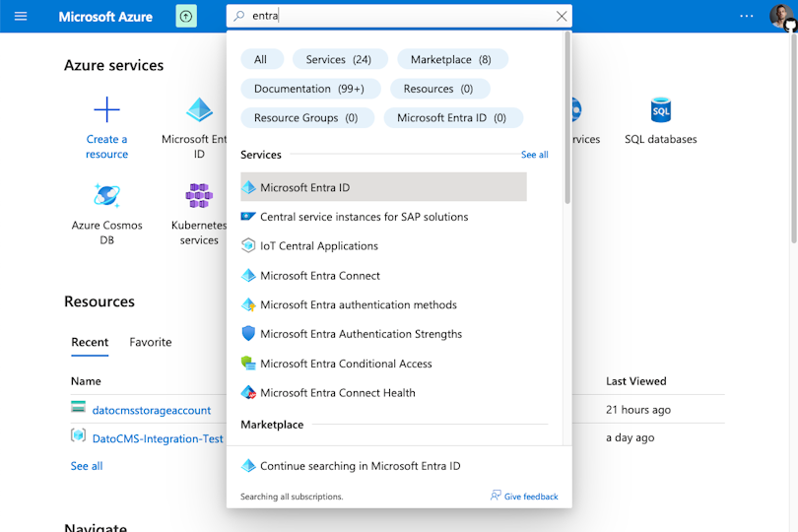The height and width of the screenshot is (532, 798).
Task: Open the Microsoft Entra ID tile icon
Action: pos(199,109)
